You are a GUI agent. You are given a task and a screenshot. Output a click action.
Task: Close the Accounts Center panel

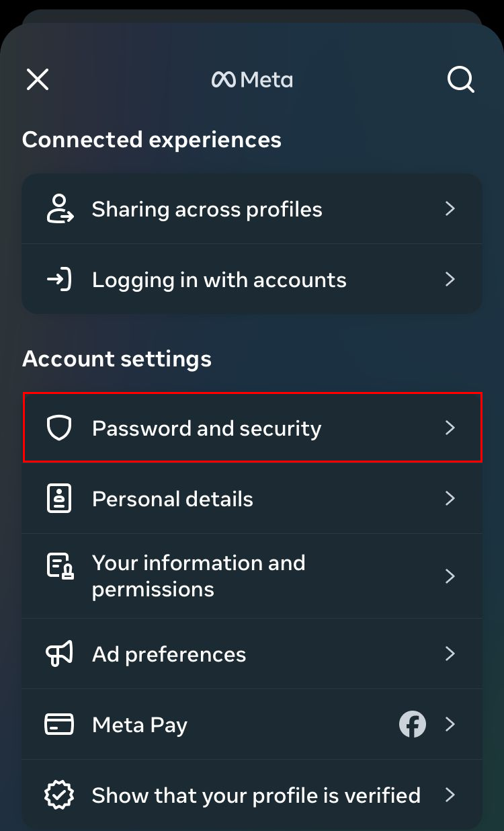coord(38,80)
